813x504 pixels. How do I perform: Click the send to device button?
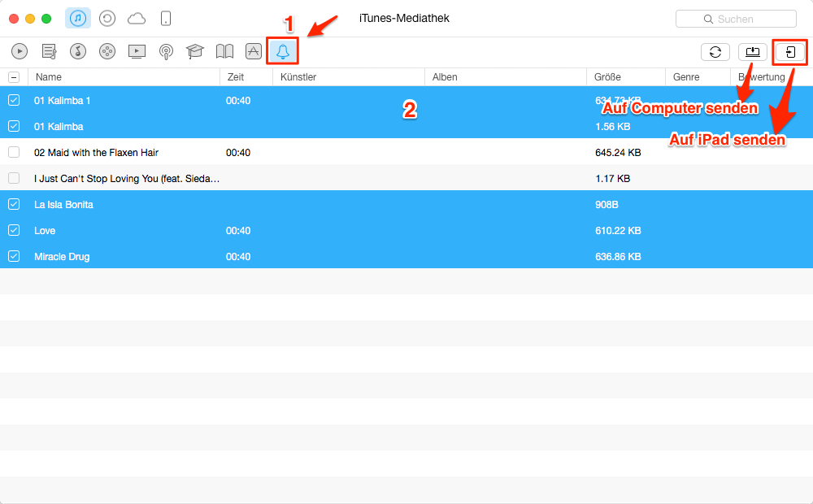click(x=789, y=52)
